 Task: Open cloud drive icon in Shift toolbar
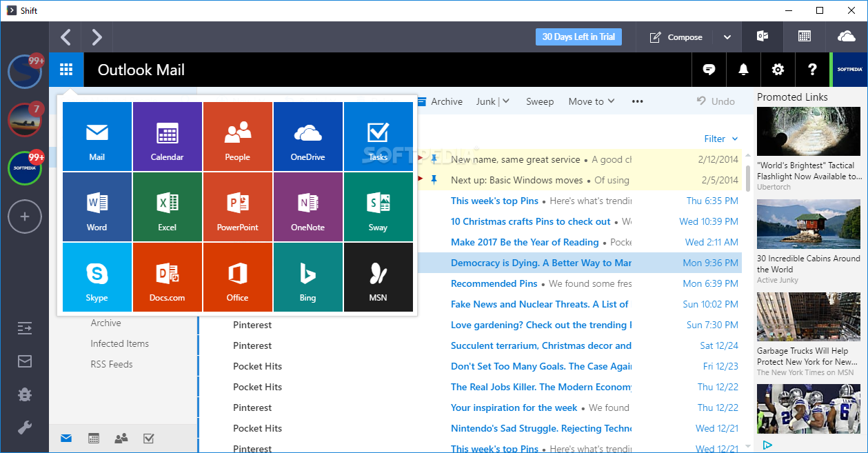[846, 37]
